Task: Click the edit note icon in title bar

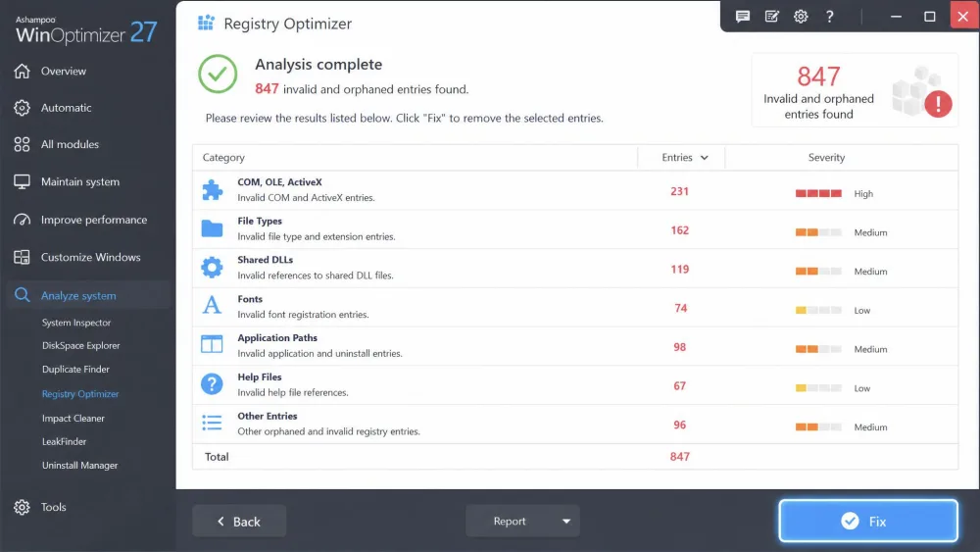Action: click(x=772, y=17)
